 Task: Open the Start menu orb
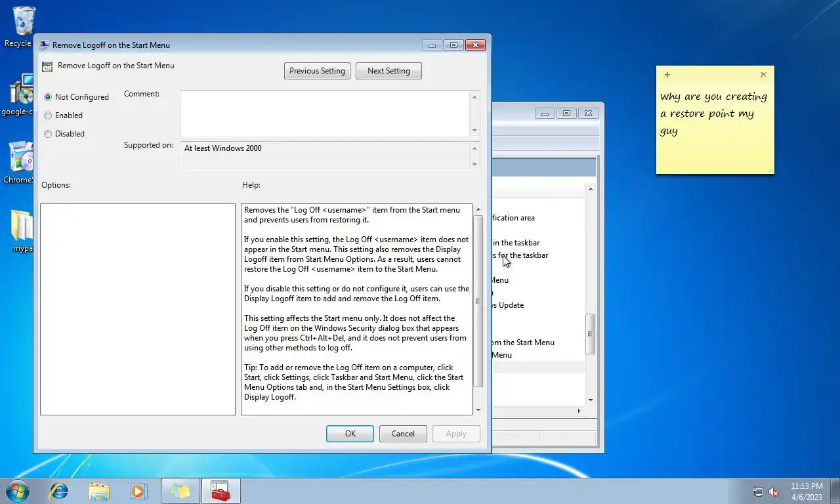(17, 491)
